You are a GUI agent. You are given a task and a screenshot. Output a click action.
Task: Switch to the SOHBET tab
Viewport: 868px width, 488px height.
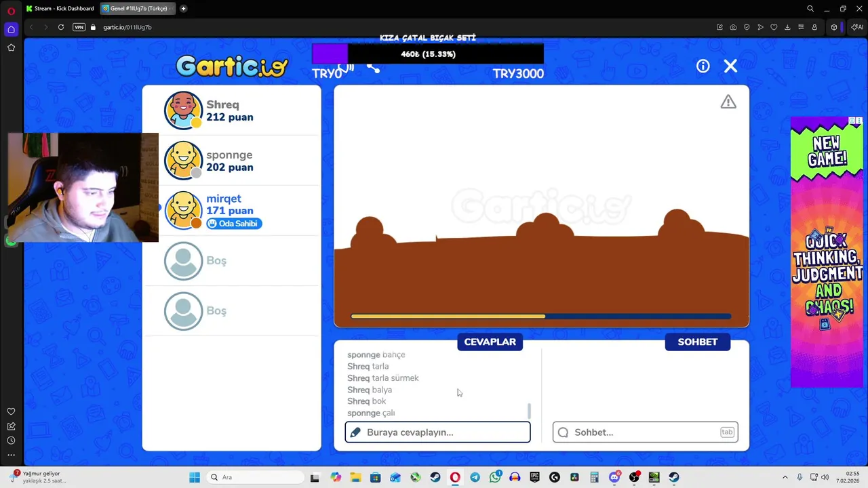pyautogui.click(x=697, y=342)
